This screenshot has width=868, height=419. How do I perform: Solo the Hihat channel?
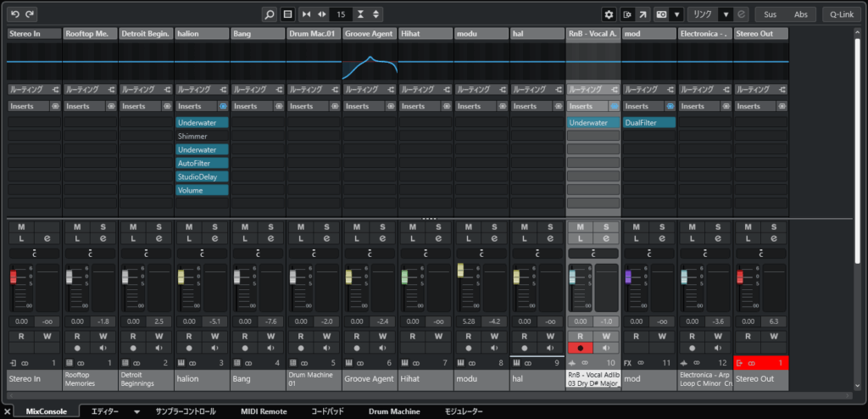pyautogui.click(x=438, y=226)
